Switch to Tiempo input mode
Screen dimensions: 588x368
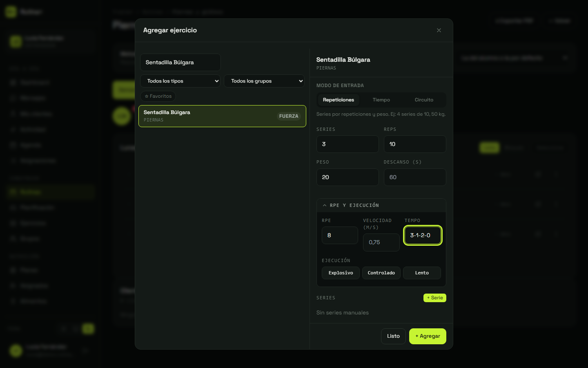click(x=381, y=100)
